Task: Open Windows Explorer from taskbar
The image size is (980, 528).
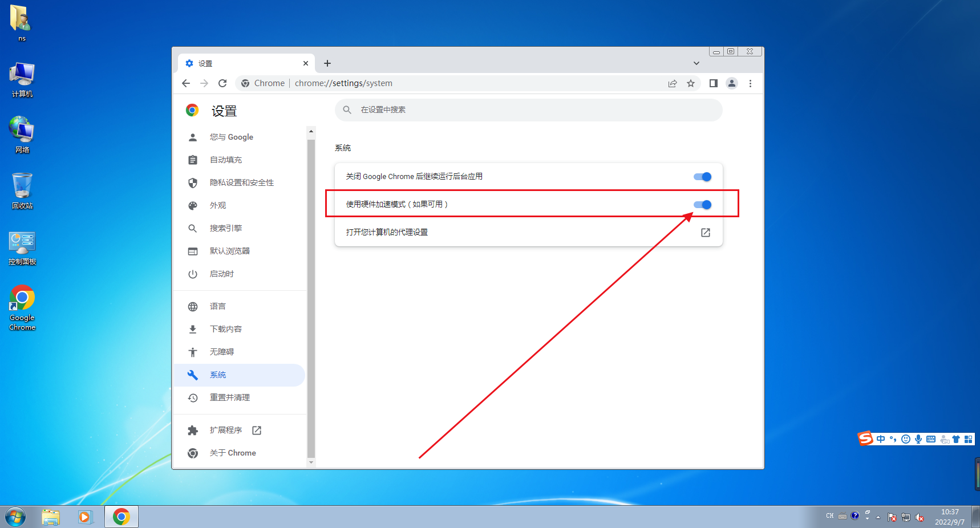Action: pos(51,517)
